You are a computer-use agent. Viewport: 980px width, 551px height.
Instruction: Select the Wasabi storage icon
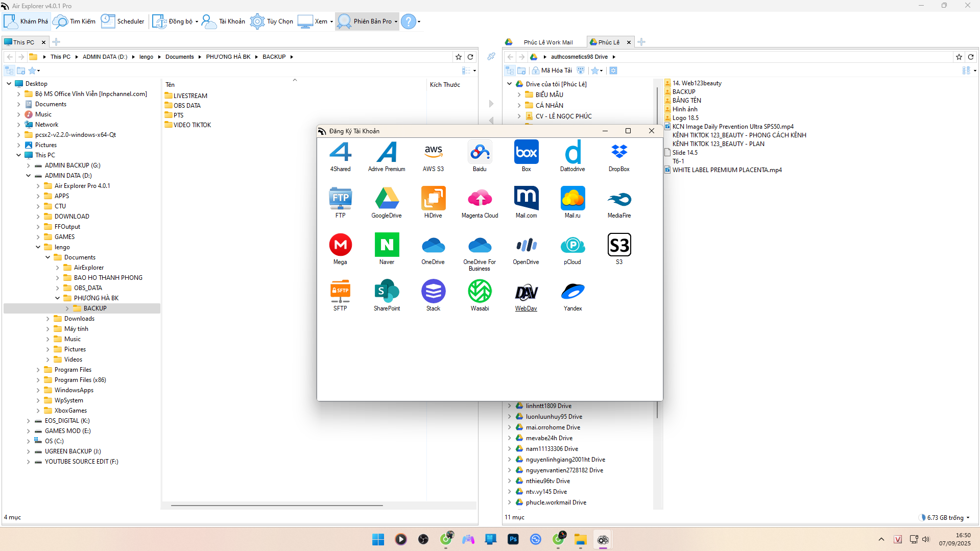(x=480, y=292)
